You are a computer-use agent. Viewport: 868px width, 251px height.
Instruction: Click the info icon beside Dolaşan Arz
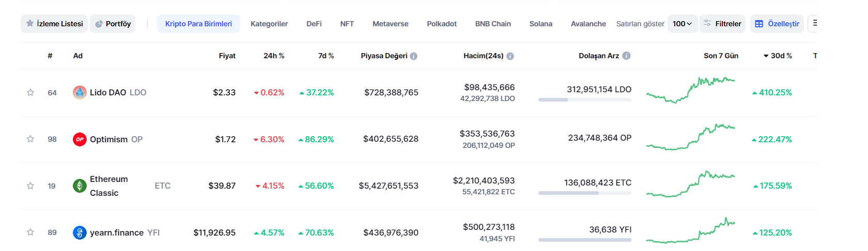[x=626, y=56]
